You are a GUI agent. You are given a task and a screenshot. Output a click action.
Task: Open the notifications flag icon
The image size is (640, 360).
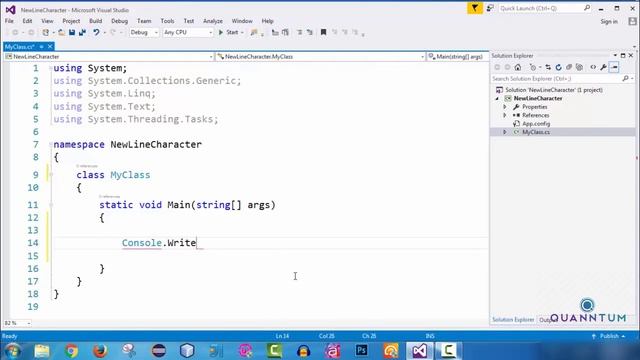475,8
